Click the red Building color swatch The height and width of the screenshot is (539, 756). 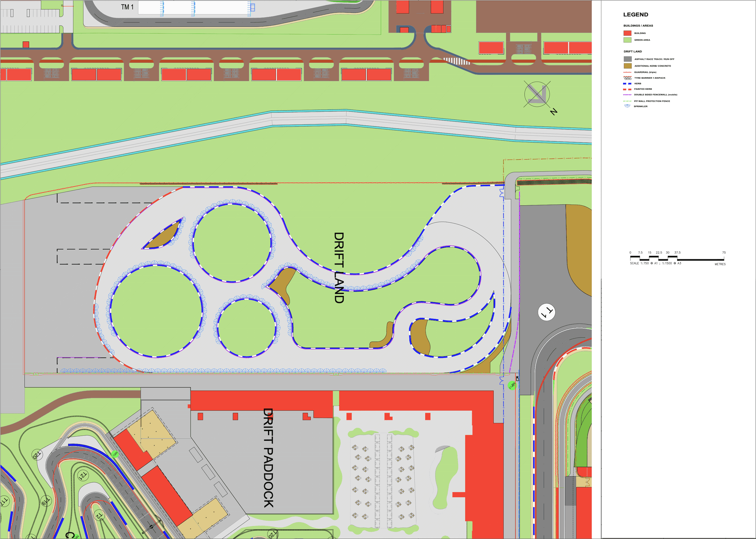[x=628, y=33]
